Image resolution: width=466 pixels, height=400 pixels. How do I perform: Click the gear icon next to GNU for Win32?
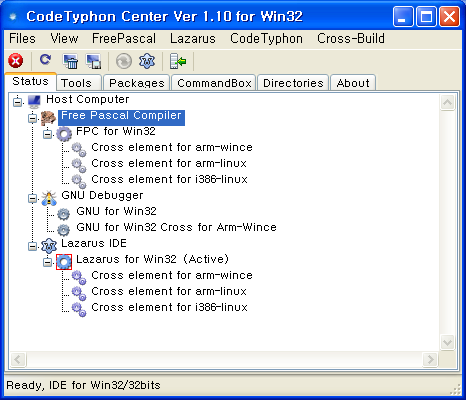point(63,214)
